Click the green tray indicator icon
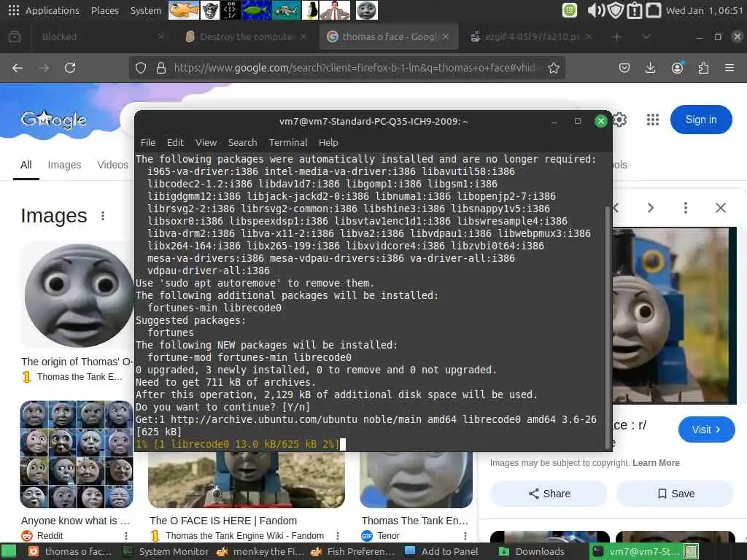Screen dimensions: 747x560 (x=569, y=10)
